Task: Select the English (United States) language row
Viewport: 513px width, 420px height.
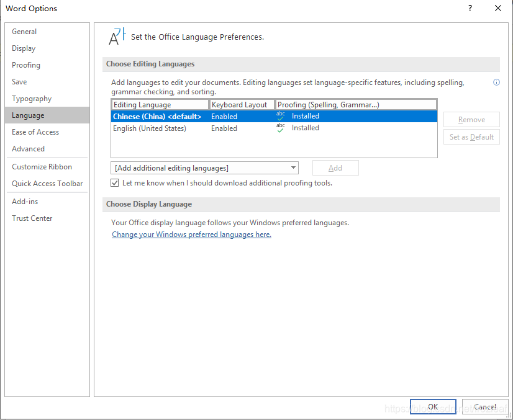Action: [x=274, y=128]
